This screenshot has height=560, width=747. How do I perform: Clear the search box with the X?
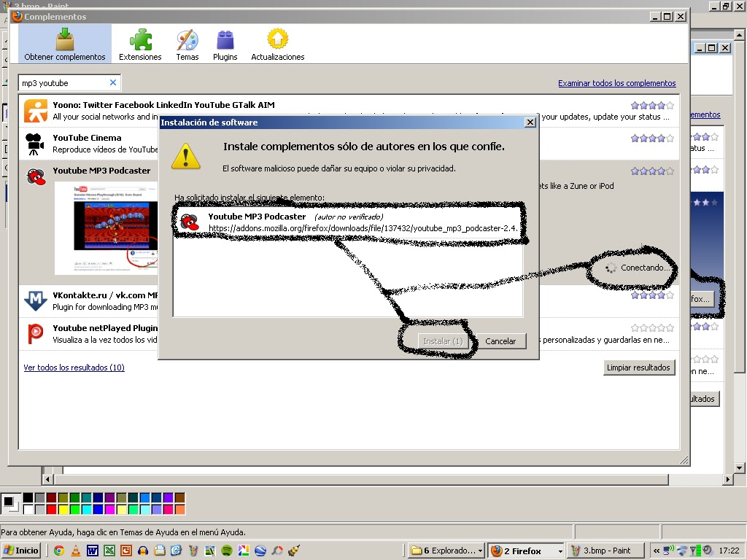(x=113, y=82)
